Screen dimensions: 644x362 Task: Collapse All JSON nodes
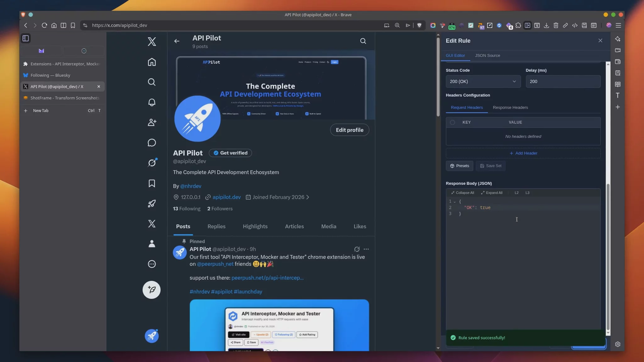(462, 193)
